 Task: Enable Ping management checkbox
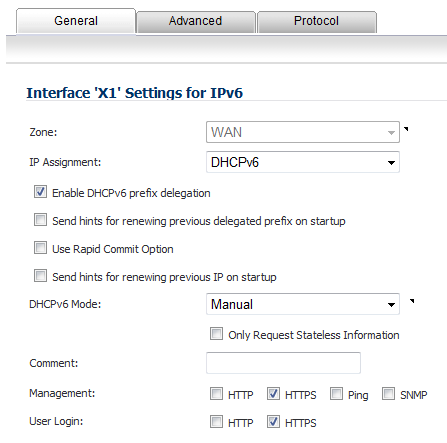coord(336,394)
